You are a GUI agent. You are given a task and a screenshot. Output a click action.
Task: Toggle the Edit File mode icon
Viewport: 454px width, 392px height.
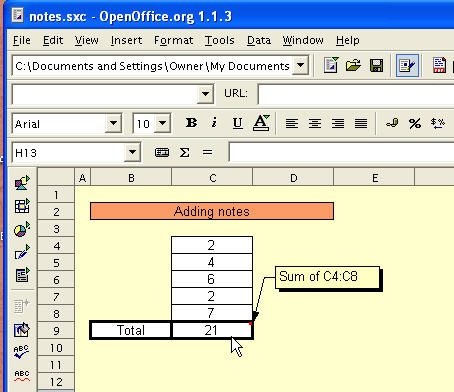pyautogui.click(x=407, y=65)
